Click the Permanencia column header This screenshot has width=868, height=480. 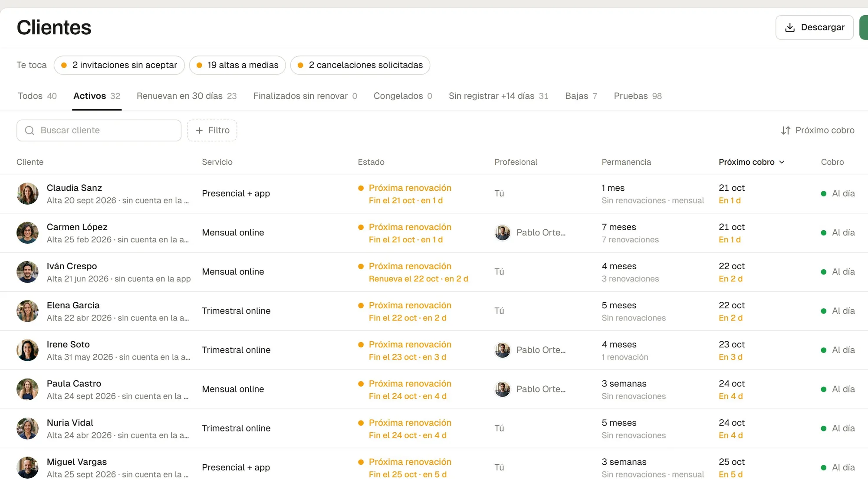click(x=626, y=162)
